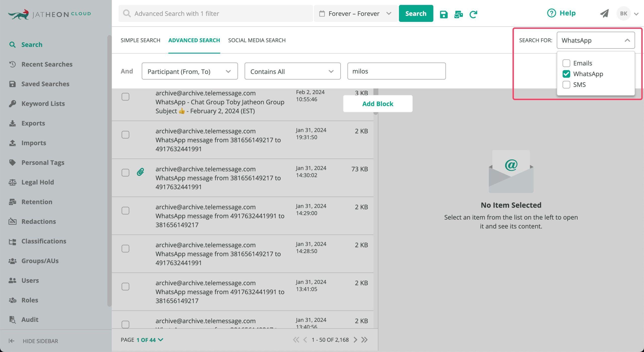Click the retention icon beside save
The image size is (644, 352).
458,14
